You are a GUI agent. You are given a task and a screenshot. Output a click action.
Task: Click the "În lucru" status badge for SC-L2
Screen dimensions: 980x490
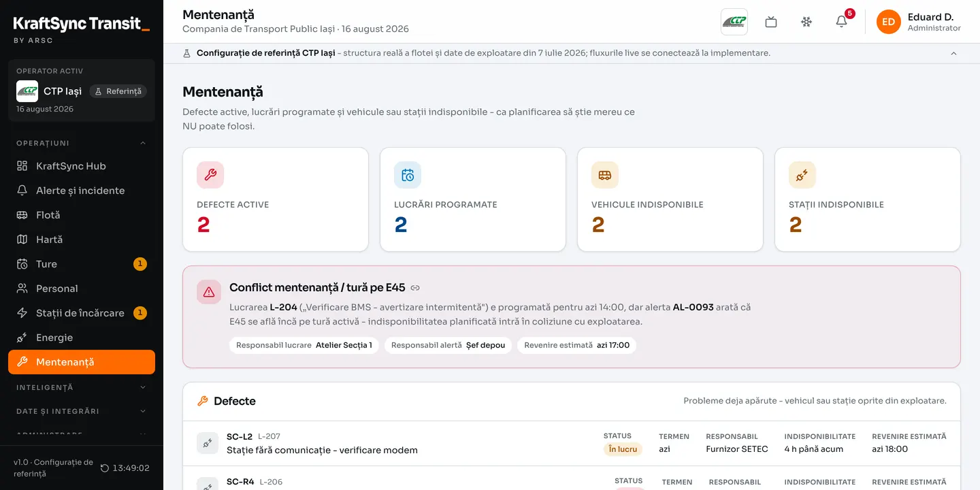(x=623, y=449)
